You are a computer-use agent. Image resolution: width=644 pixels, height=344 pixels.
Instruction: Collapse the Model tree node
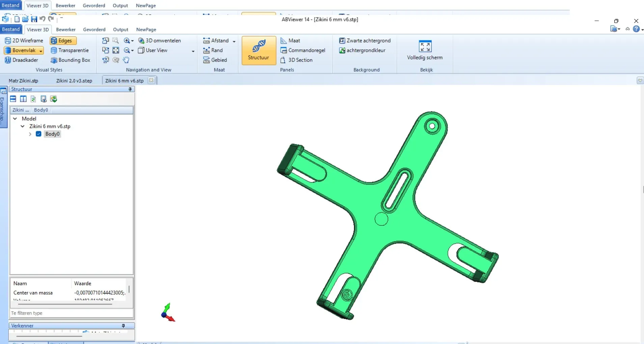[15, 119]
